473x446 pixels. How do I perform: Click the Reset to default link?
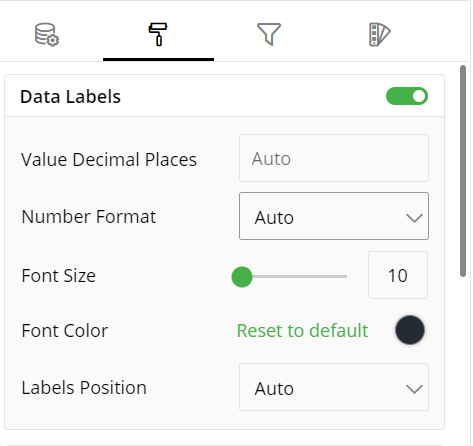pos(302,331)
